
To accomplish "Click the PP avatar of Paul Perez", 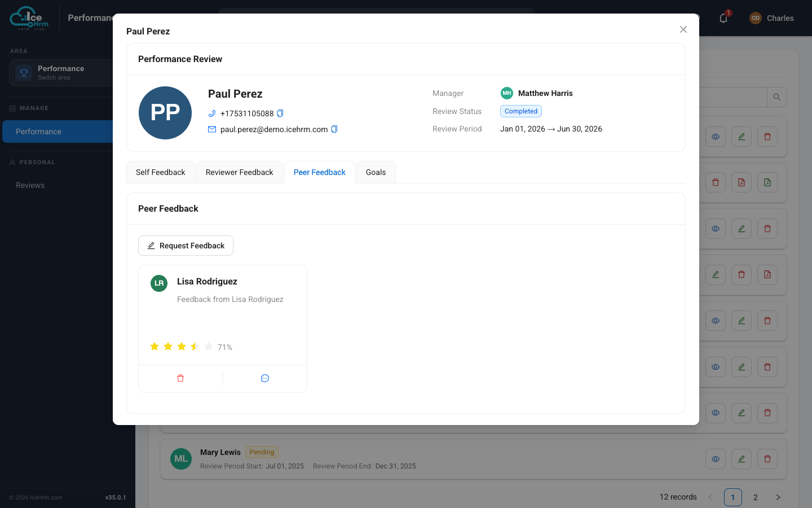I will [x=165, y=113].
